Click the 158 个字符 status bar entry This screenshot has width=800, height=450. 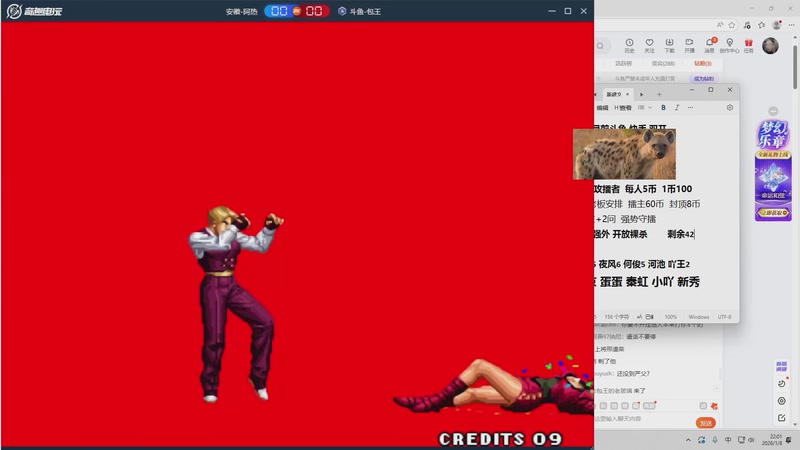point(616,317)
